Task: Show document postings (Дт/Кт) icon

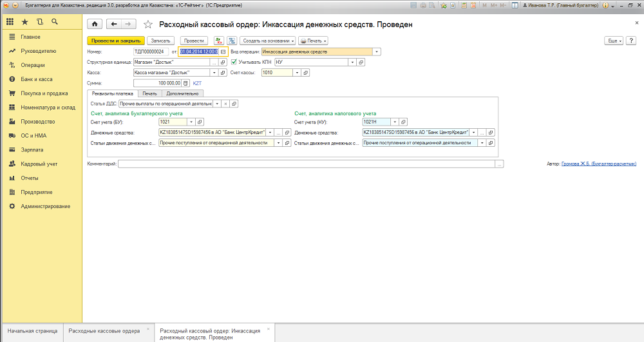Action: (x=219, y=41)
